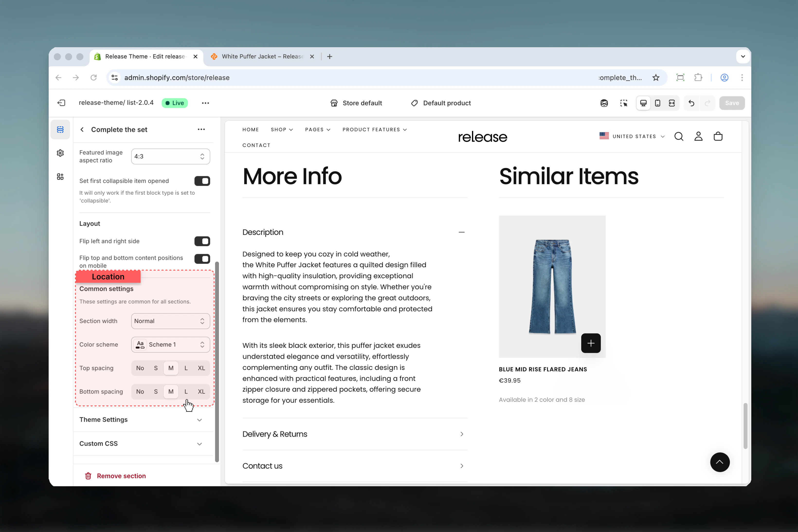Set Bottom spacing to No
The height and width of the screenshot is (532, 798).
click(x=140, y=392)
